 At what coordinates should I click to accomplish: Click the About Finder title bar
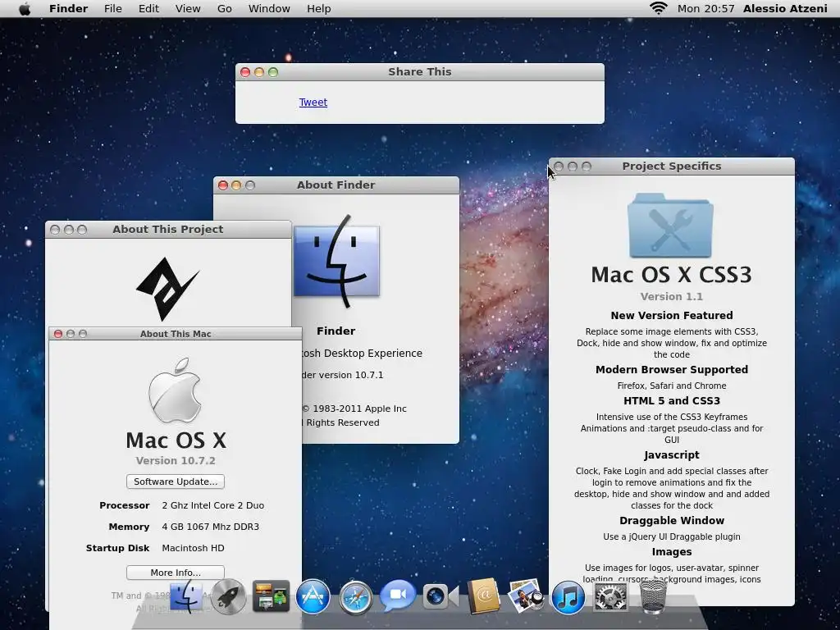[336, 185]
